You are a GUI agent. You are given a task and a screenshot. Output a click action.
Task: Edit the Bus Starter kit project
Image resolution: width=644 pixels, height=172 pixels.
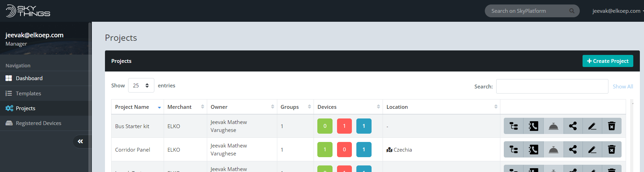pyautogui.click(x=592, y=126)
